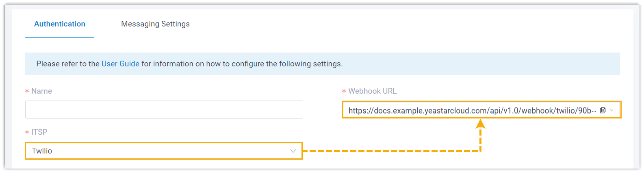Image resolution: width=644 pixels, height=171 pixels.
Task: Click the red asterisk beside Name
Action: [x=27, y=92]
